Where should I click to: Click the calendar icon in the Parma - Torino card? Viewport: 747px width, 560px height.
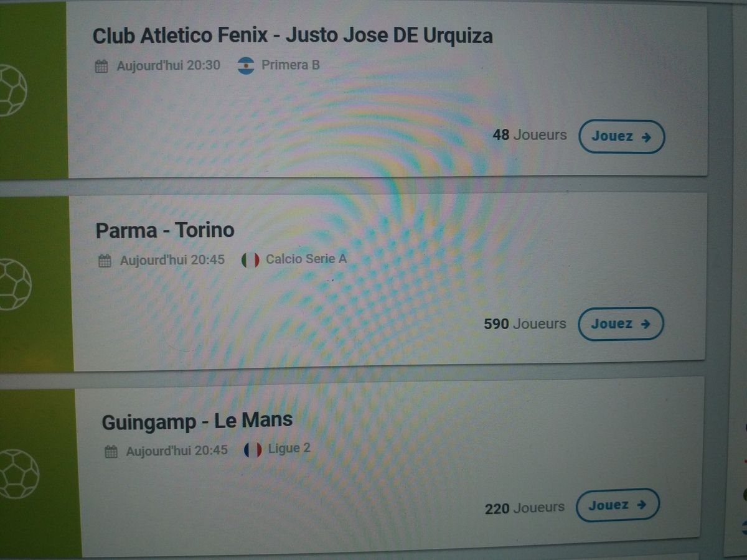(x=105, y=261)
